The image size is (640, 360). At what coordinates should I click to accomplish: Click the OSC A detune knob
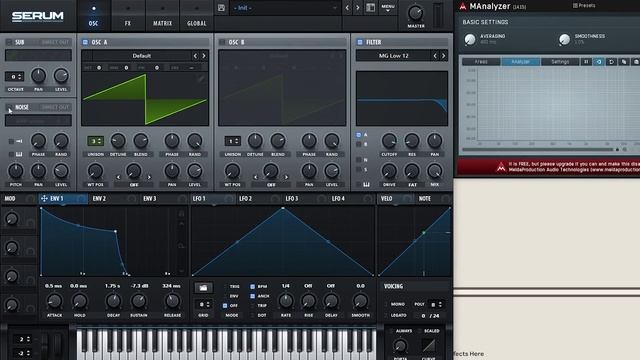tap(118, 141)
